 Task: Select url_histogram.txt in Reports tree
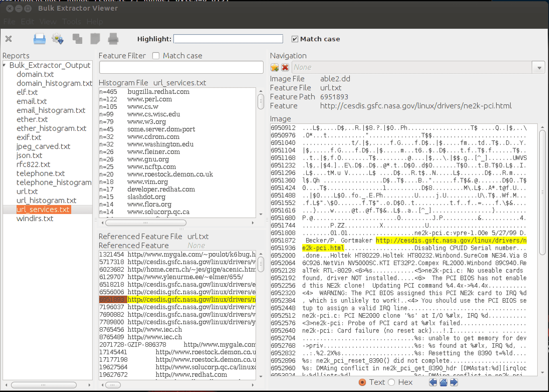coord(46,200)
